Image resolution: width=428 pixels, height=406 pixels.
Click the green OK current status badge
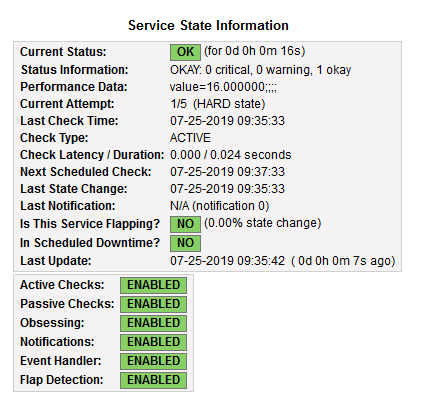pyautogui.click(x=185, y=52)
